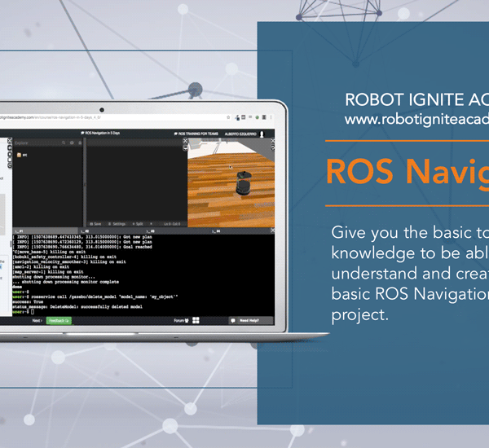Close the terminal panel with its X icon
The height and width of the screenshot is (448, 489).
(x=272, y=230)
